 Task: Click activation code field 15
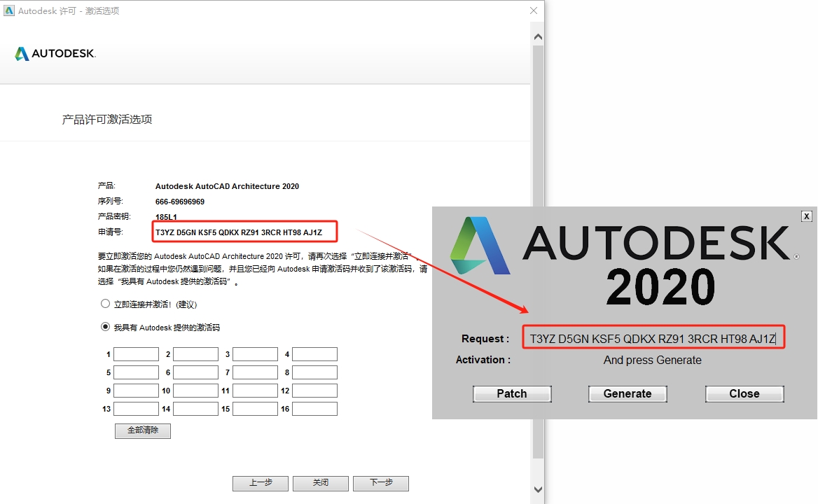click(x=255, y=409)
